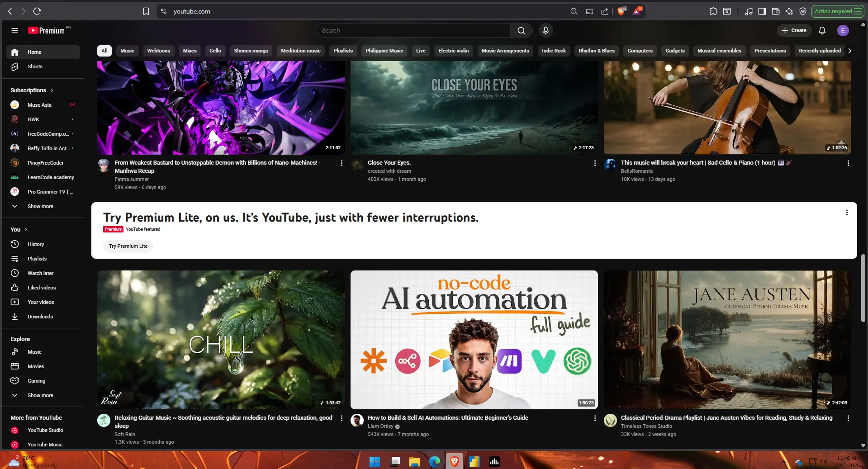The width and height of the screenshot is (868, 469).
Task: Select the Meditation music chip
Action: (300, 51)
